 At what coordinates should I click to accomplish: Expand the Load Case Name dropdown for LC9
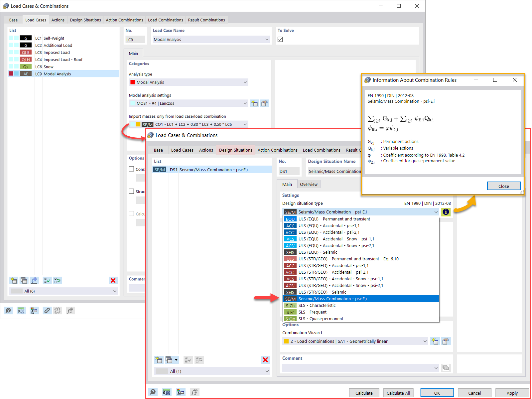tap(267, 39)
